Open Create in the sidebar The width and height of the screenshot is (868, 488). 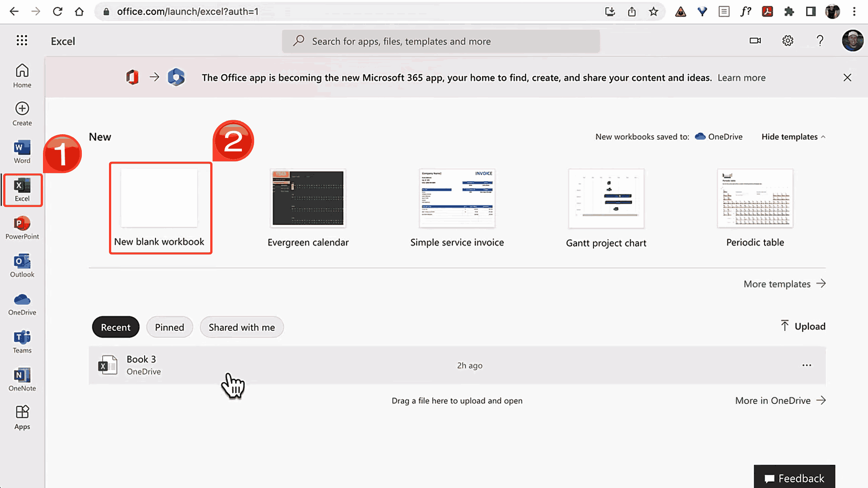click(x=22, y=114)
